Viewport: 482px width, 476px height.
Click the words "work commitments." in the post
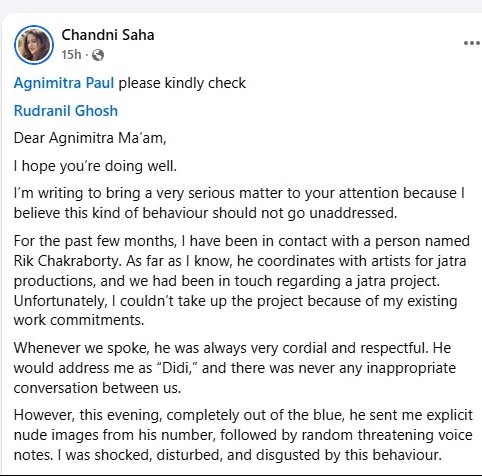click(79, 320)
